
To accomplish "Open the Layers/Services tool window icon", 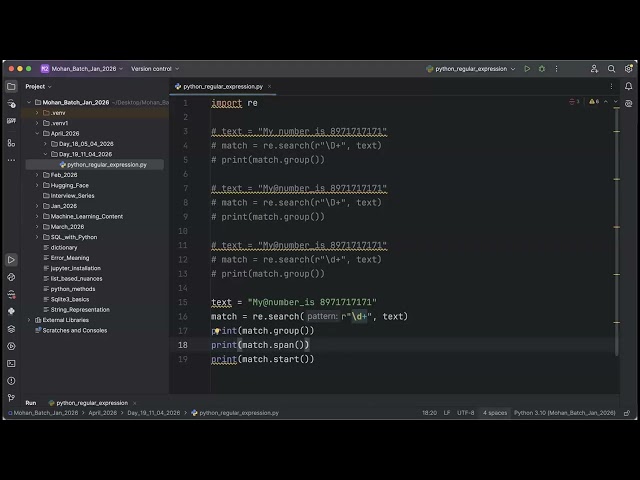I will tap(11, 329).
